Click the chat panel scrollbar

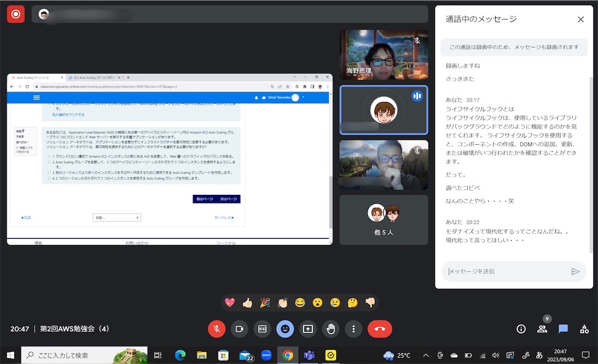[591, 164]
